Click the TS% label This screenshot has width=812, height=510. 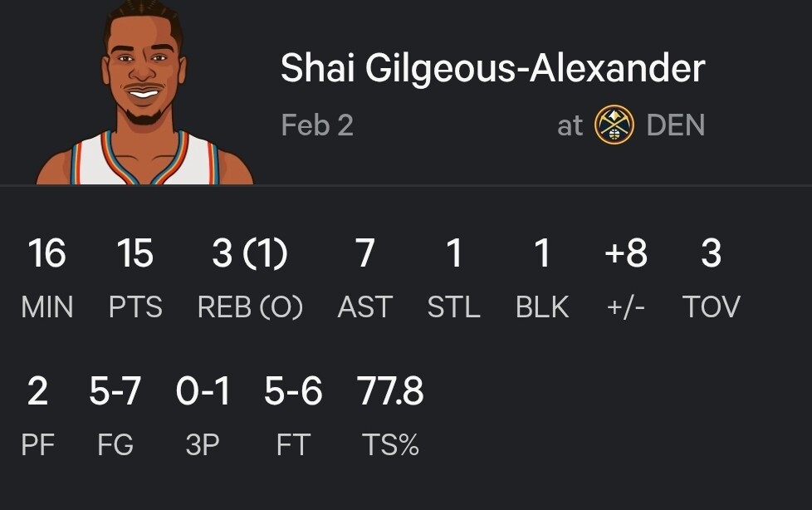point(390,445)
